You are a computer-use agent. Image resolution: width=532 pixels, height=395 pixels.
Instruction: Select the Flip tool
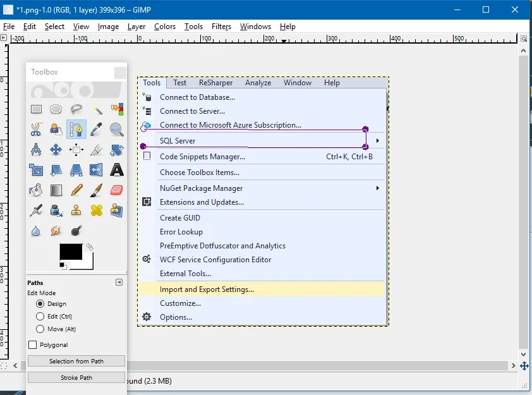click(97, 169)
